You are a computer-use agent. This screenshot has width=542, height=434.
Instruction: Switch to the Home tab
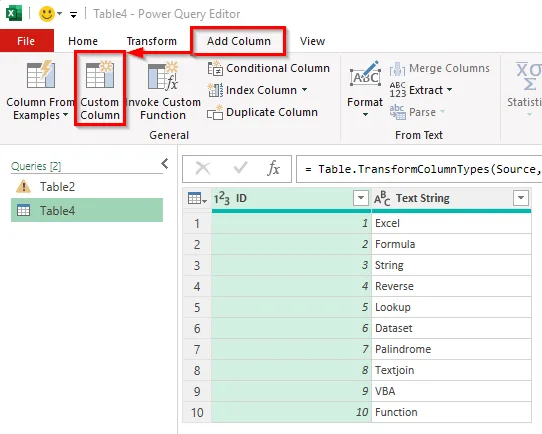point(83,41)
